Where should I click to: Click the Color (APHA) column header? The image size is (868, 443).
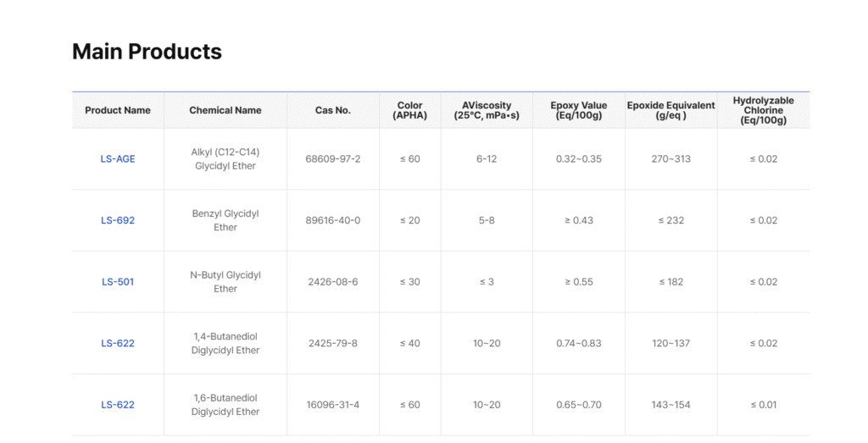pos(410,110)
